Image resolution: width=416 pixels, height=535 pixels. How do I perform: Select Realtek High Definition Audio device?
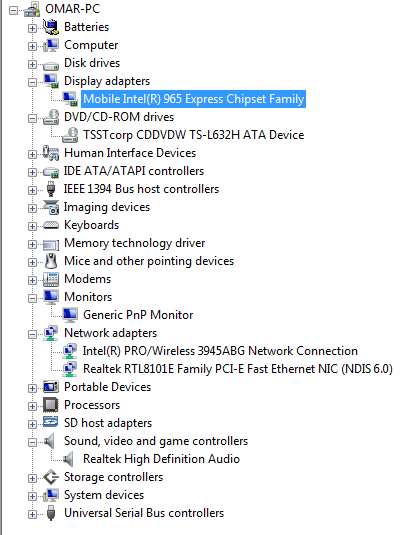[x=161, y=459]
